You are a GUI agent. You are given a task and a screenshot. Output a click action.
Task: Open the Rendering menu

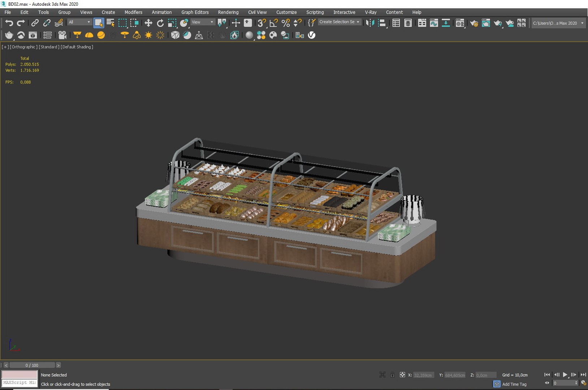click(x=228, y=12)
